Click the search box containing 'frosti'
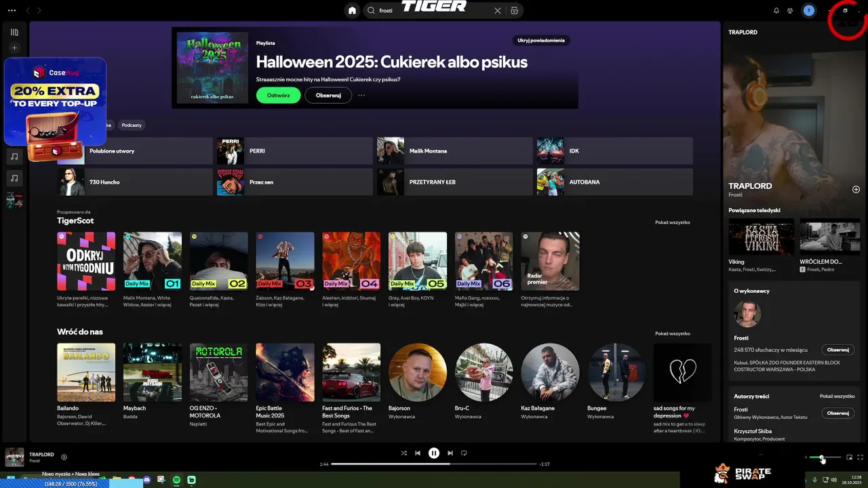Screen dimensions: 868x488 443,11
